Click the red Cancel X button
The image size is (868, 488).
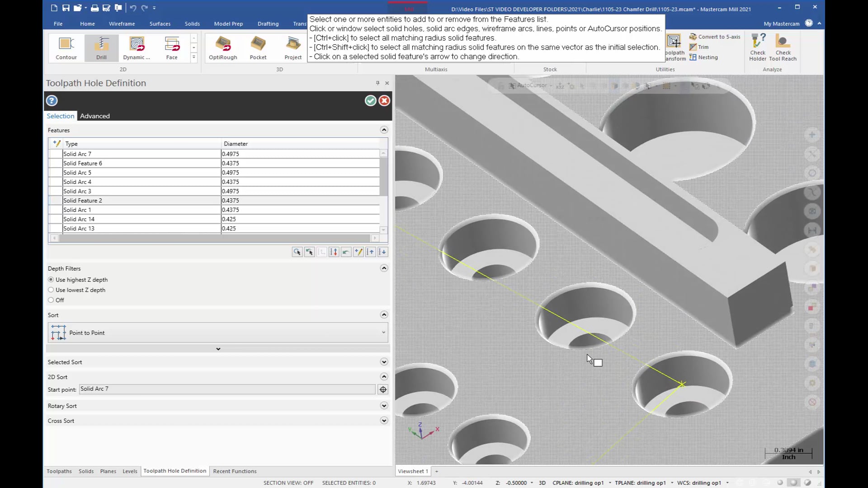(x=384, y=101)
